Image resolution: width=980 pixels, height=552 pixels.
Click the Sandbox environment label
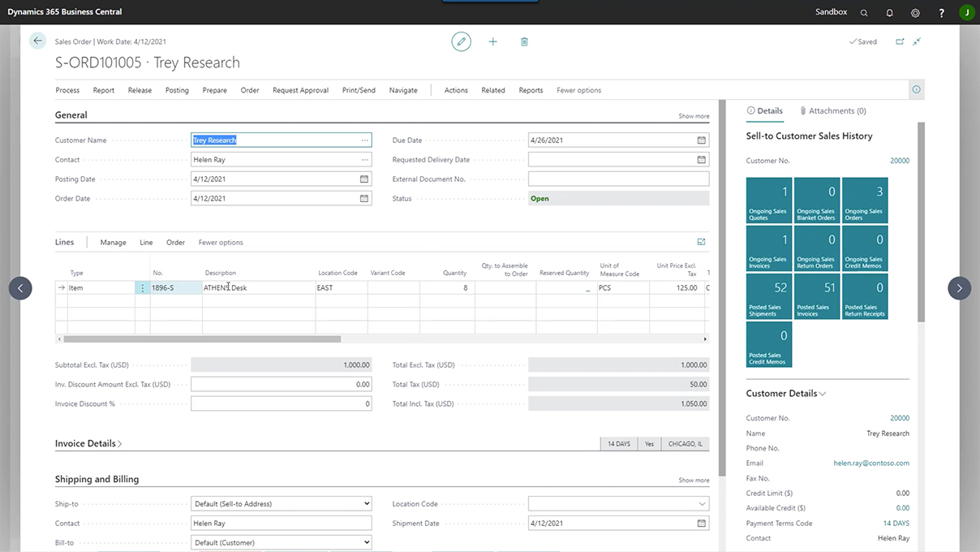(832, 12)
